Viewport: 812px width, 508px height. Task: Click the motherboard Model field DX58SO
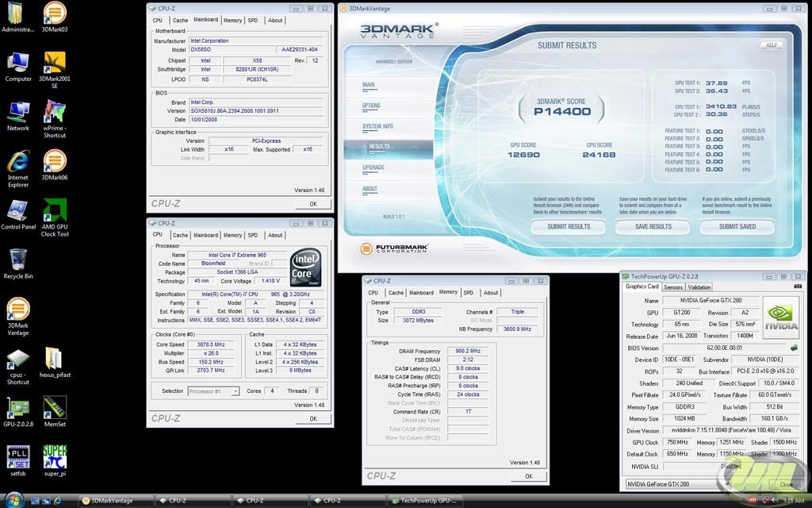[x=233, y=50]
